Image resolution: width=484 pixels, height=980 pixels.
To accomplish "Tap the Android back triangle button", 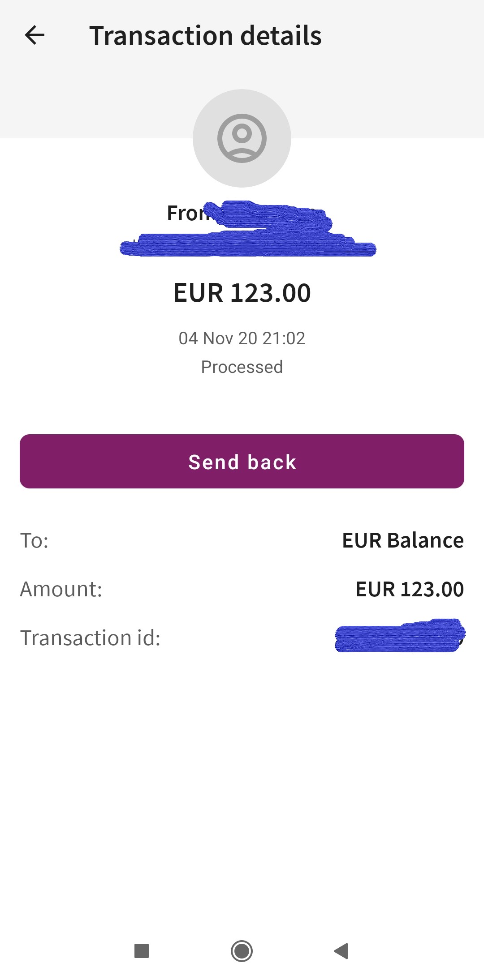I will (341, 950).
